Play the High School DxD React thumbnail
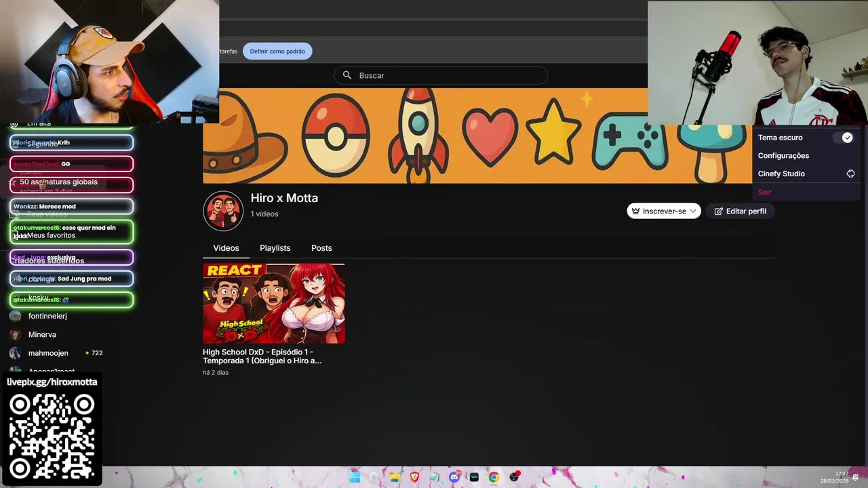Screen dimensions: 868x488 click(274, 303)
